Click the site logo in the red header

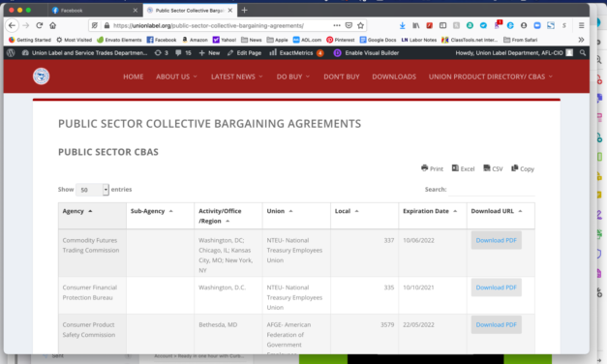[41, 76]
